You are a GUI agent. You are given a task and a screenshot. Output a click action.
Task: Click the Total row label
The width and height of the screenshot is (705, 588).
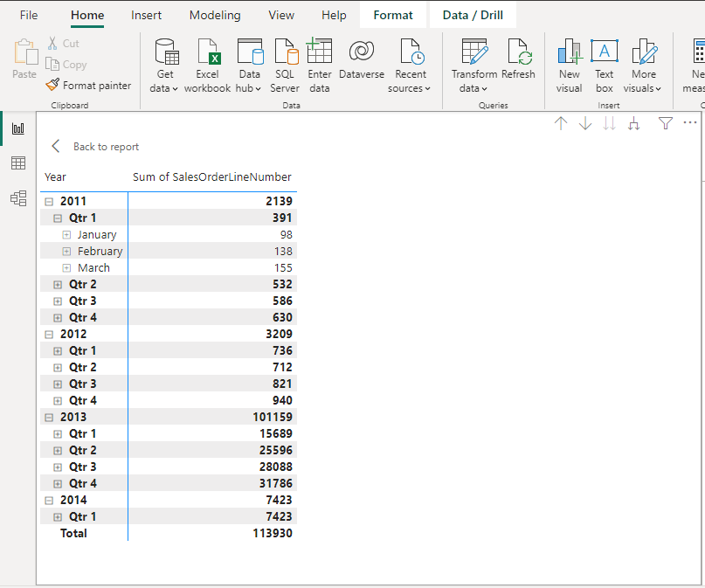click(x=73, y=533)
